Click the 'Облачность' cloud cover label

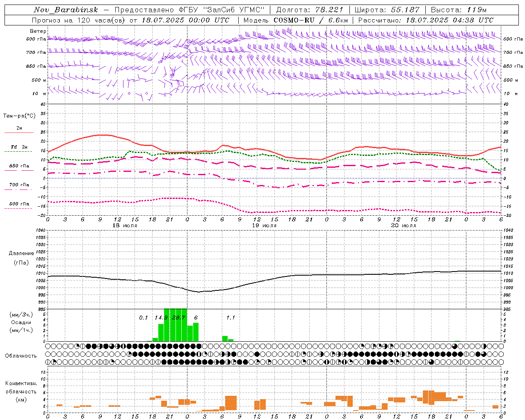(21, 356)
